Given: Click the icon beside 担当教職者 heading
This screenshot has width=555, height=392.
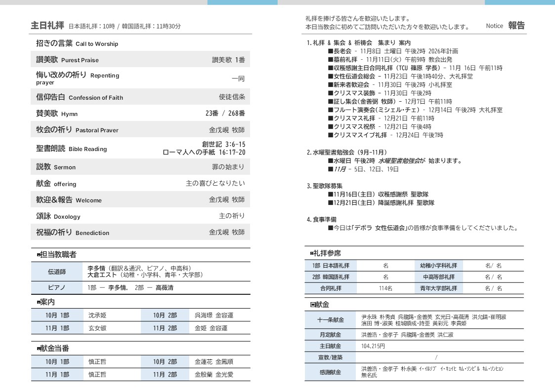Looking at the screenshot, I should pyautogui.click(x=39, y=255).
